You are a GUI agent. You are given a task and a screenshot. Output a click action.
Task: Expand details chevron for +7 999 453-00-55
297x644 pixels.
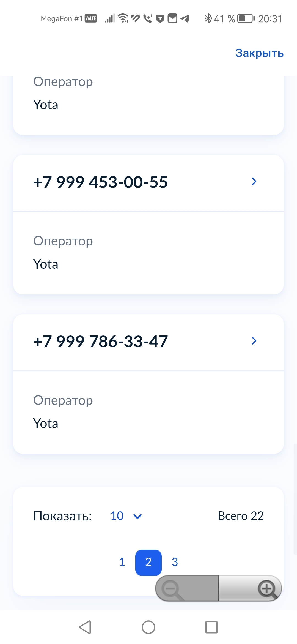tap(254, 181)
